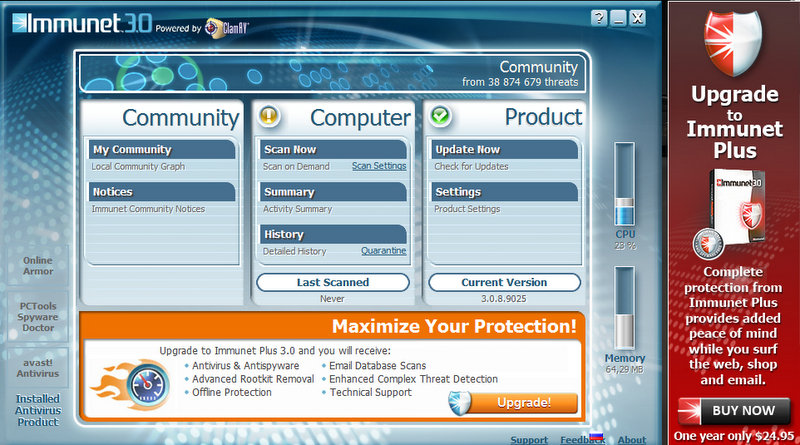The height and width of the screenshot is (445, 800).
Task: Click the Online Armor product entry
Action: click(x=38, y=266)
